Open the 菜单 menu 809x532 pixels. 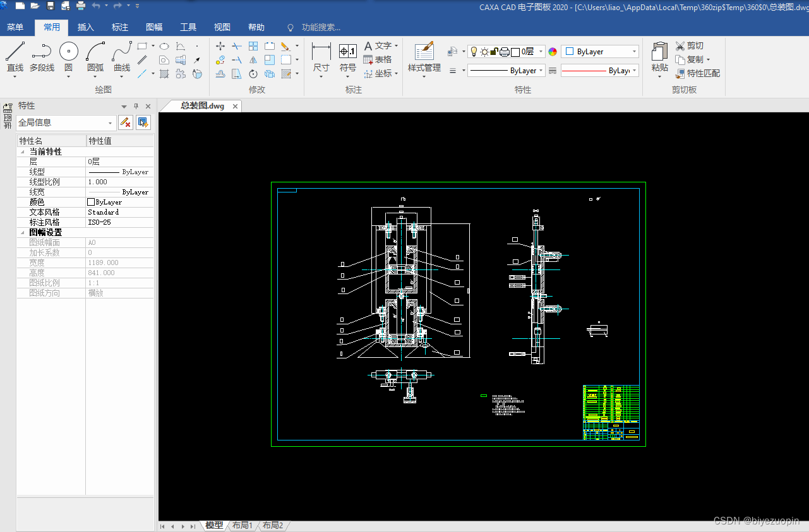point(15,27)
